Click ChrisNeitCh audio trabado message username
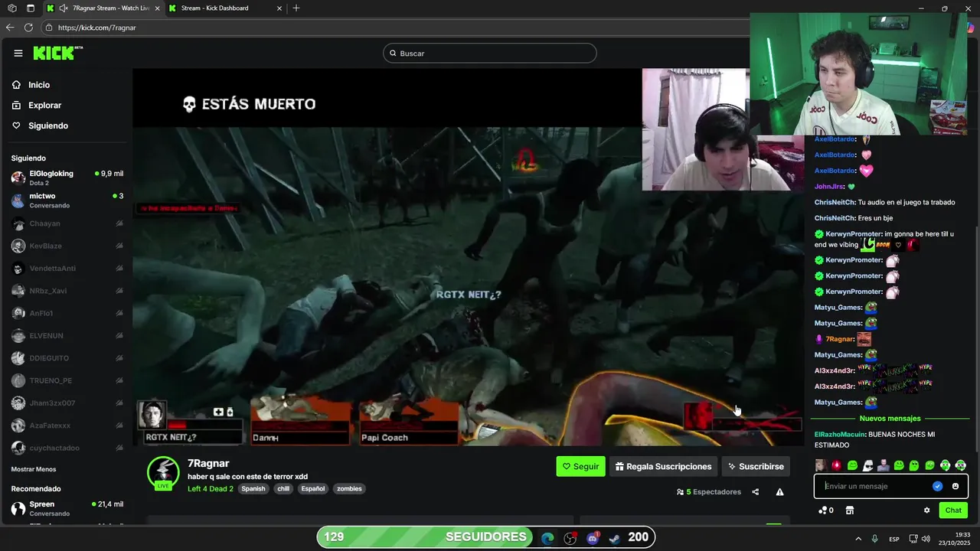This screenshot has width=980, height=551. tap(835, 203)
